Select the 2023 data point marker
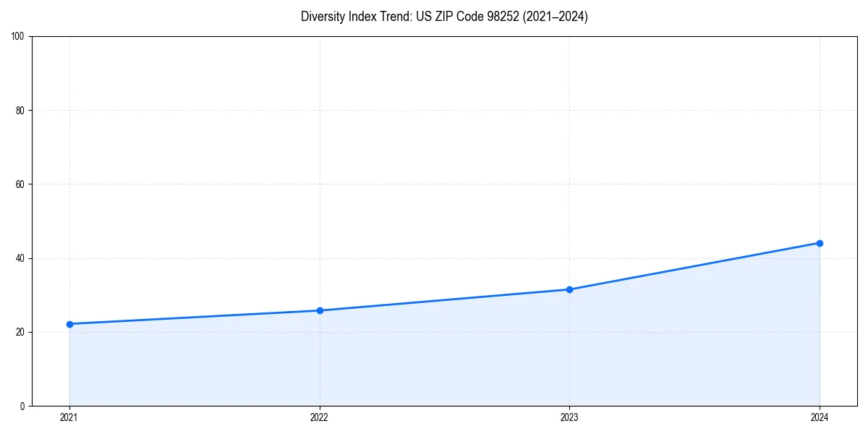Viewport: 868px width, 434px height. coord(570,289)
